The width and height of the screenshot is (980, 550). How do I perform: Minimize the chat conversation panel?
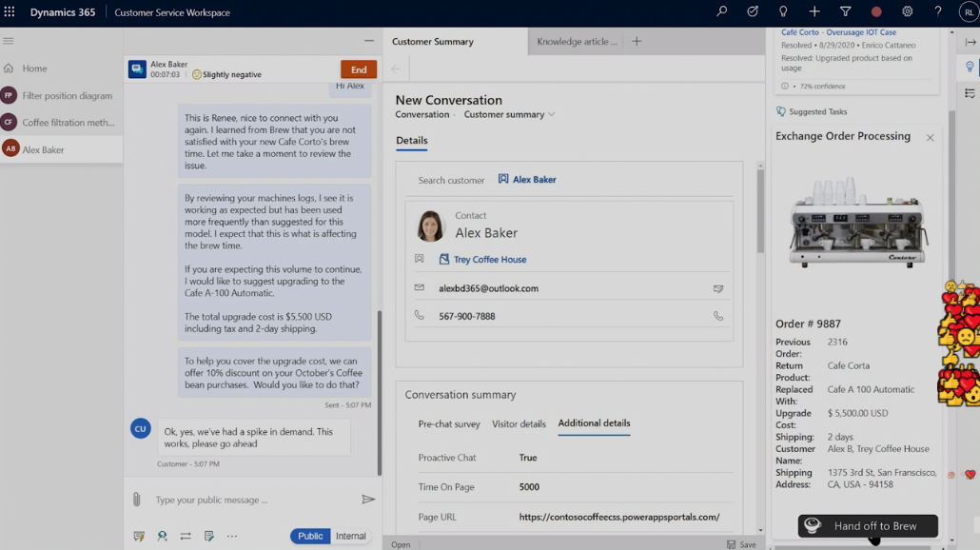369,41
